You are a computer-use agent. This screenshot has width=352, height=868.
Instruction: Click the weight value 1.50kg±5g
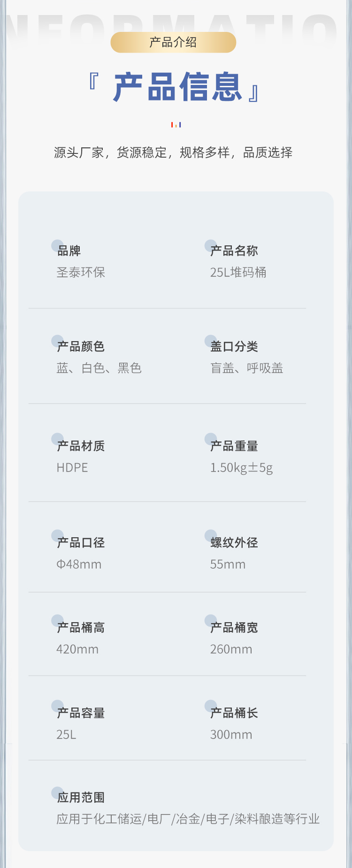tap(241, 468)
